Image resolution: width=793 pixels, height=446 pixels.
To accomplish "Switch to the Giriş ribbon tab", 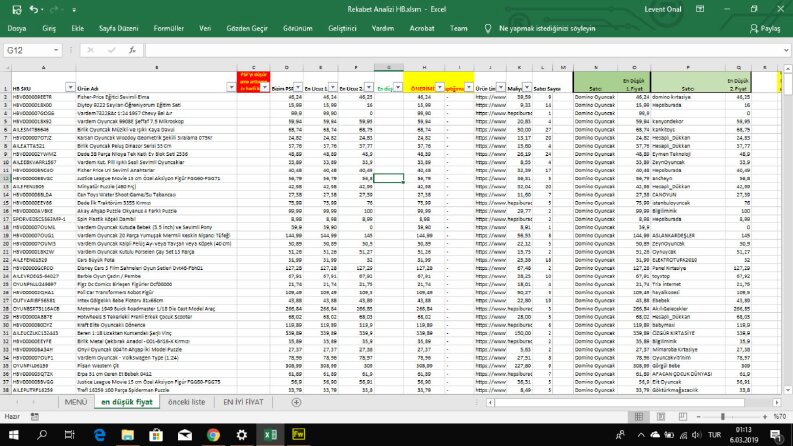I will [x=49, y=28].
